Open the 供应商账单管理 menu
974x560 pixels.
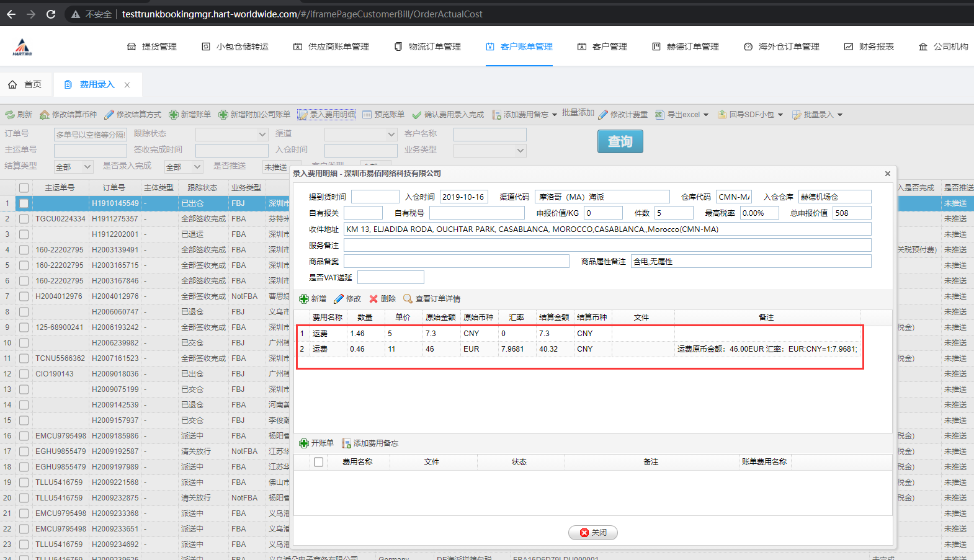tap(331, 47)
